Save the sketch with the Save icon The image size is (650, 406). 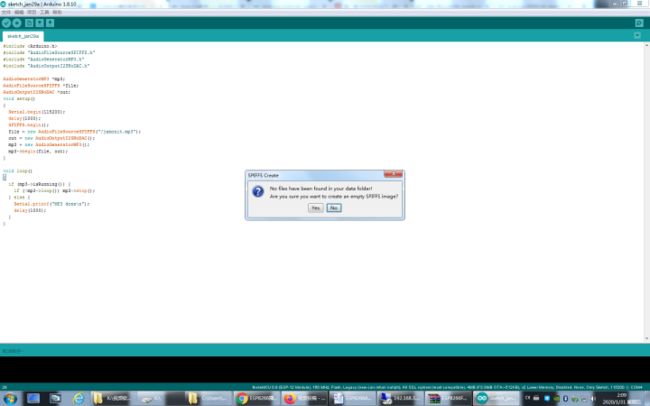click(50, 23)
